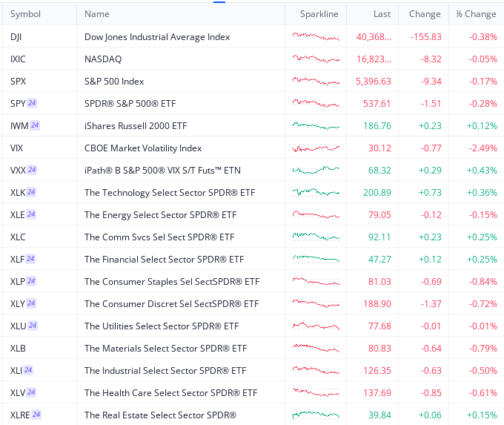Viewport: 504px width, 425px height.
Task: Click The Materials Select Sector SPDR® ETF
Action: pyautogui.click(x=166, y=348)
